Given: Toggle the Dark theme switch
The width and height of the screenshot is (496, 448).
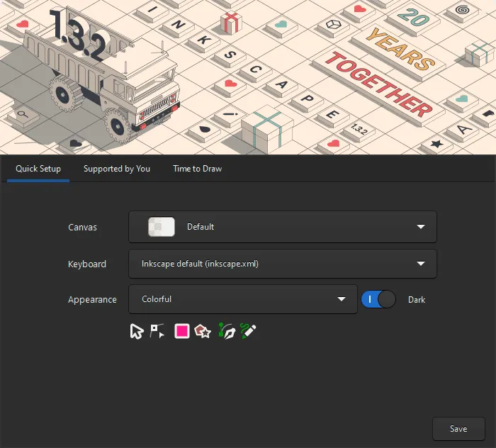Looking at the screenshot, I should coord(378,299).
